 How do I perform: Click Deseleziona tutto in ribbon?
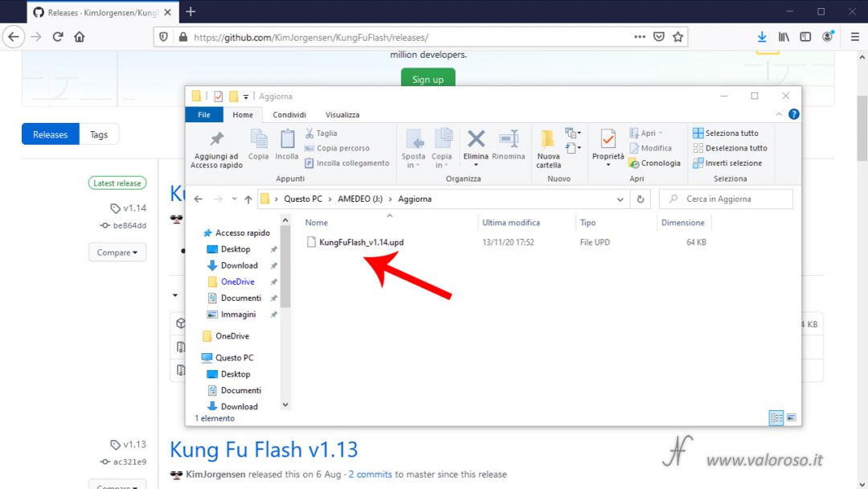(730, 148)
